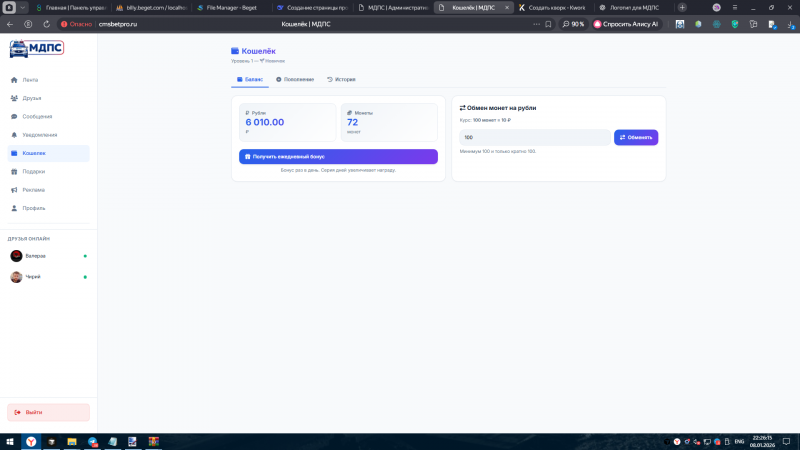Click the coin amount input field
This screenshot has width=800, height=450.
coord(535,137)
